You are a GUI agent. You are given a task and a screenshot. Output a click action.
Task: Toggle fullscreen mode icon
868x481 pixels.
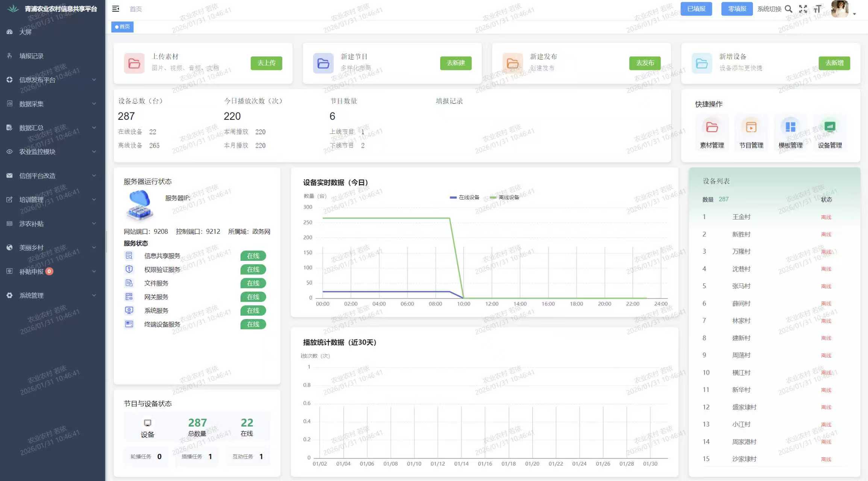(x=803, y=9)
